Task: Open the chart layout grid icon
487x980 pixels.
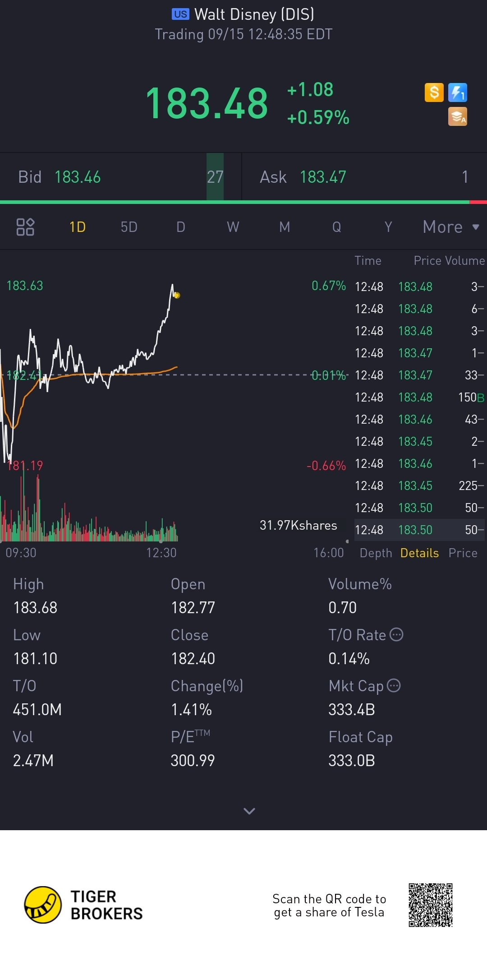Action: point(25,227)
